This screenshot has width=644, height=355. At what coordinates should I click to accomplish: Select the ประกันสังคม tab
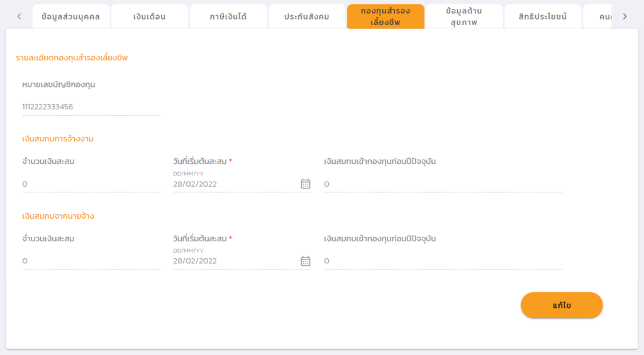click(x=306, y=17)
